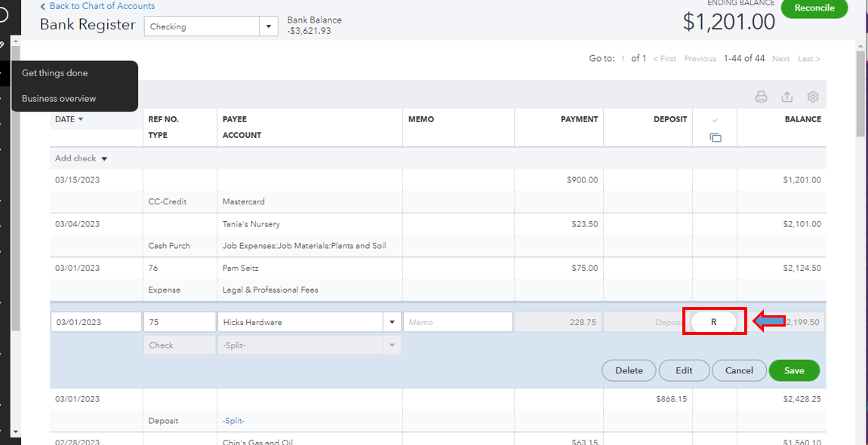Select Get things done menu item

click(55, 73)
